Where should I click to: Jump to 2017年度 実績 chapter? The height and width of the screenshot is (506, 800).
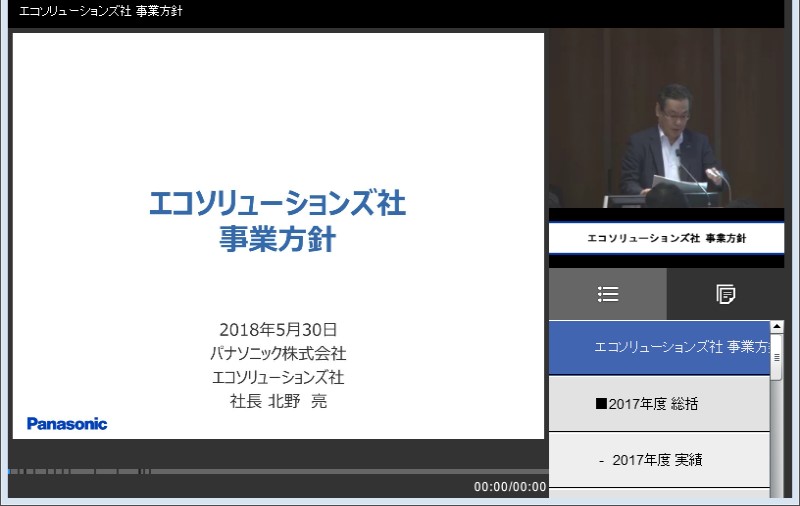659,460
